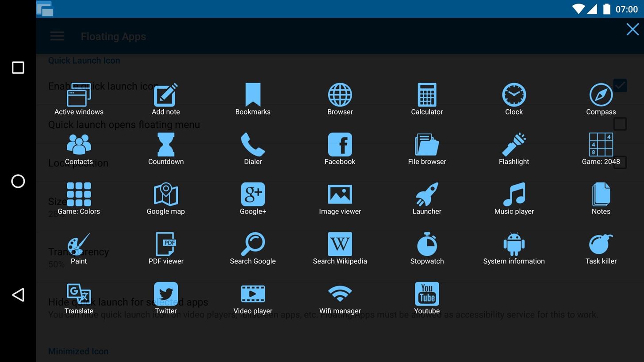Launch the Compass app

click(x=601, y=98)
